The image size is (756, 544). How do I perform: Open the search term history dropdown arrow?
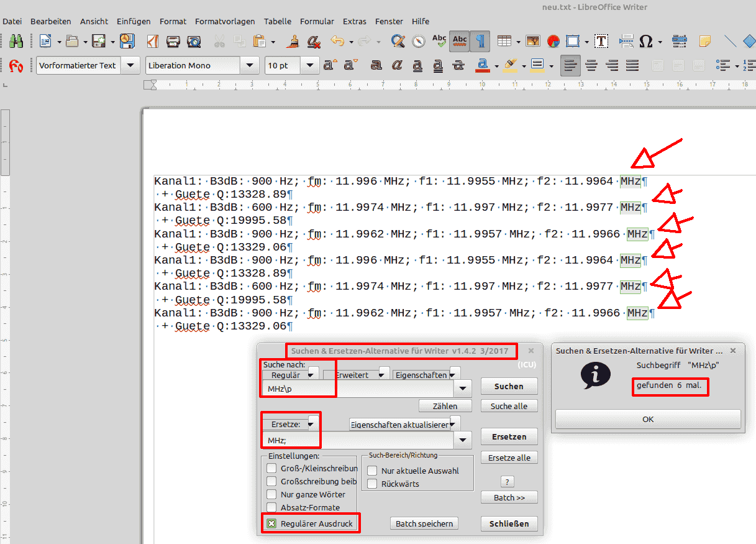tap(462, 389)
